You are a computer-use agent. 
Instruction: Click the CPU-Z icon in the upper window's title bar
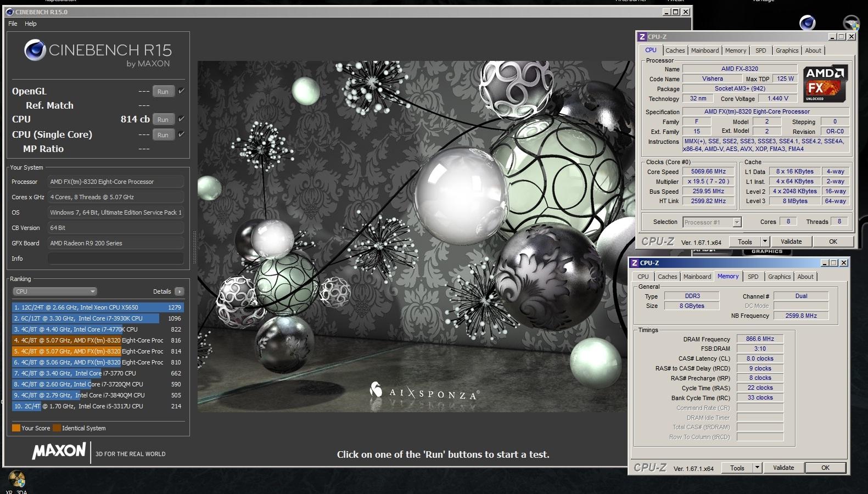pos(642,37)
